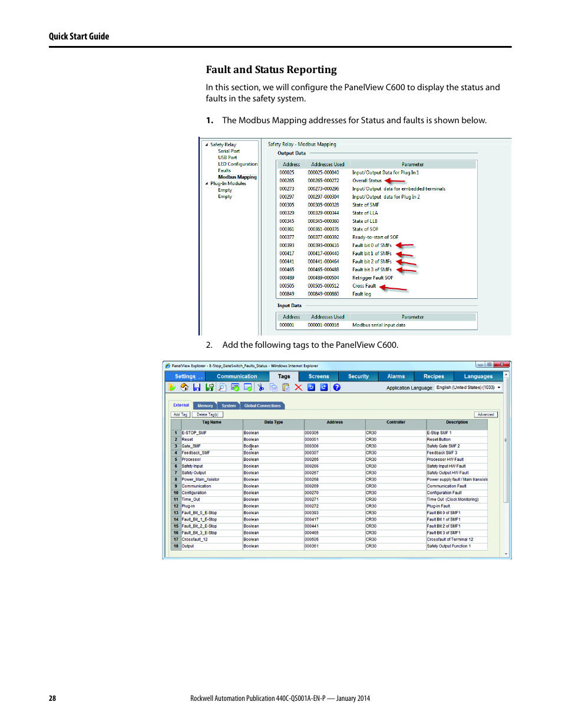This screenshot has height=728, width=562.
Task: Click the validate application icon with checkmark
Action: pyautogui.click(x=235, y=387)
